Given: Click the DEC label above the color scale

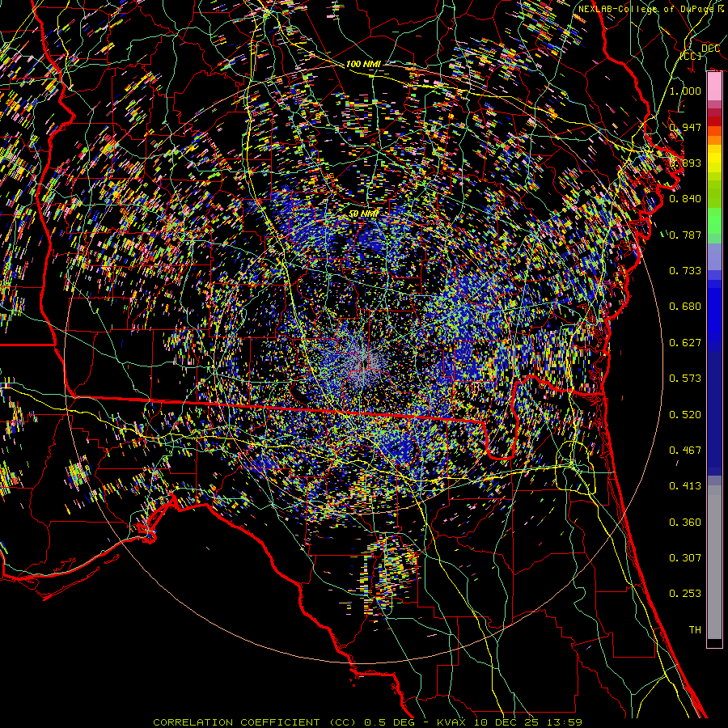Looking at the screenshot, I should [710, 49].
